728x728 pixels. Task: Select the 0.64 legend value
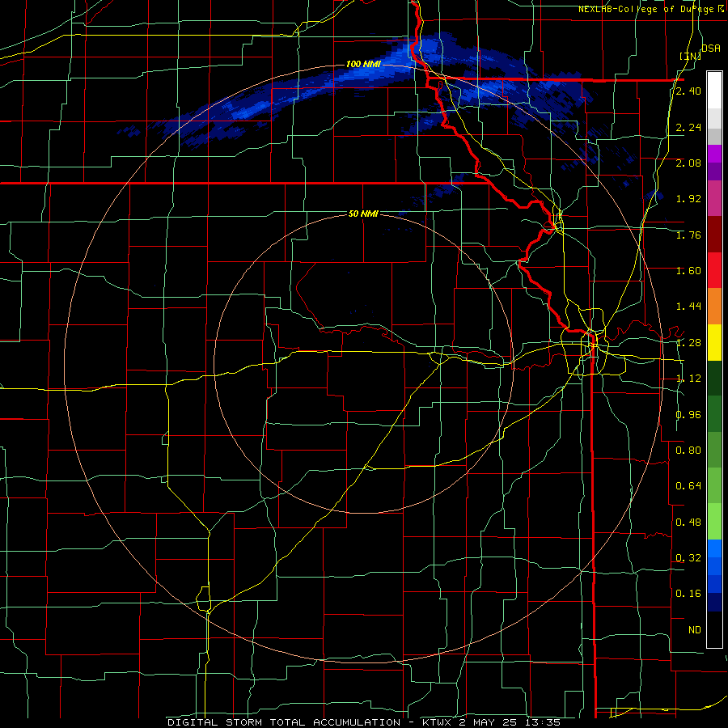[688, 486]
